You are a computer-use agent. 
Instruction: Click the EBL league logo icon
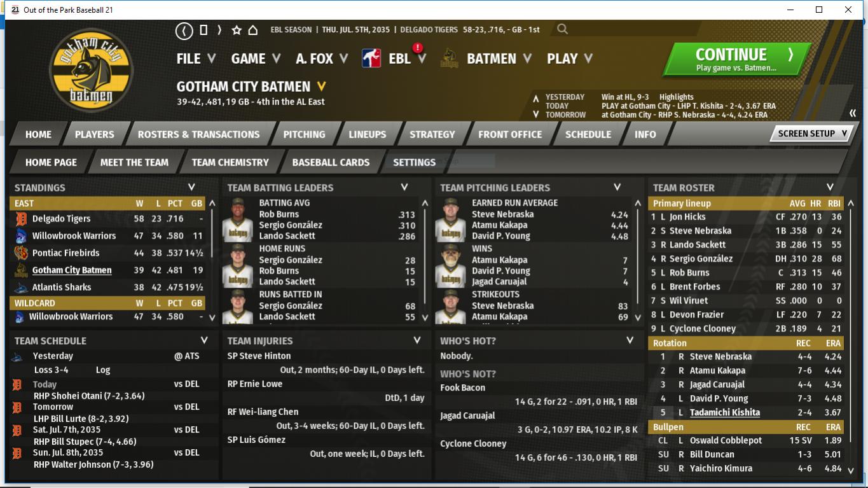371,59
